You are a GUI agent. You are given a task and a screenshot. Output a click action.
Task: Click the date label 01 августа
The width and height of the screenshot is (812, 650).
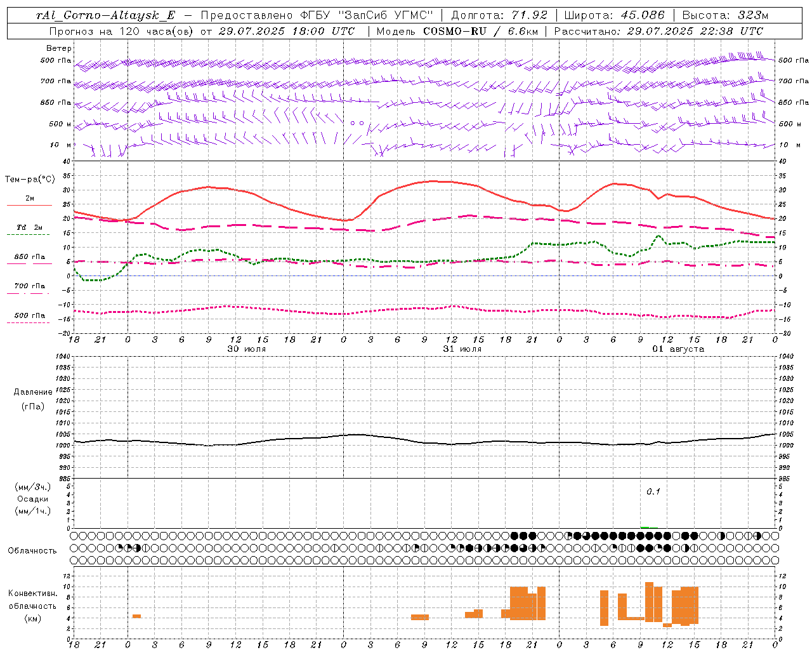click(678, 349)
